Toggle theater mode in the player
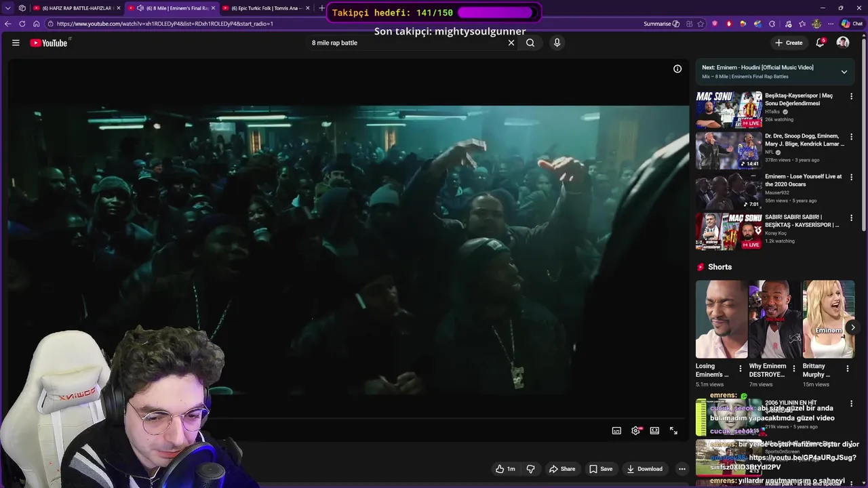 pos(654,430)
